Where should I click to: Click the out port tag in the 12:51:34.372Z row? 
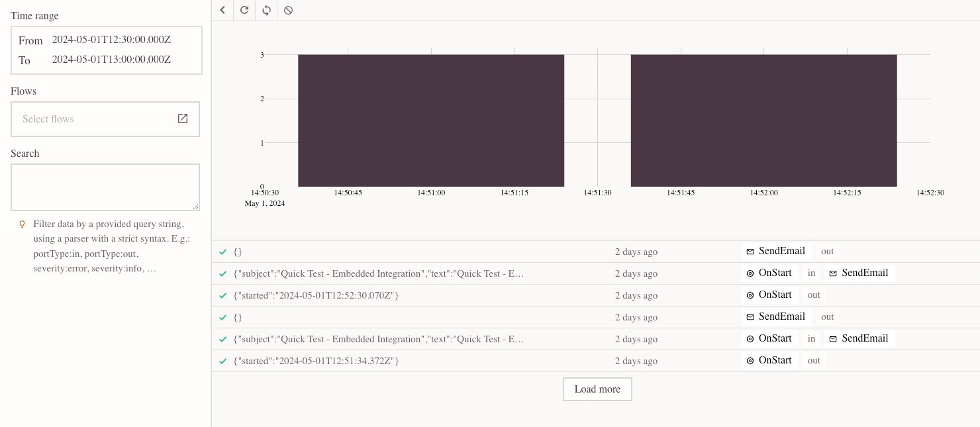pyautogui.click(x=814, y=361)
